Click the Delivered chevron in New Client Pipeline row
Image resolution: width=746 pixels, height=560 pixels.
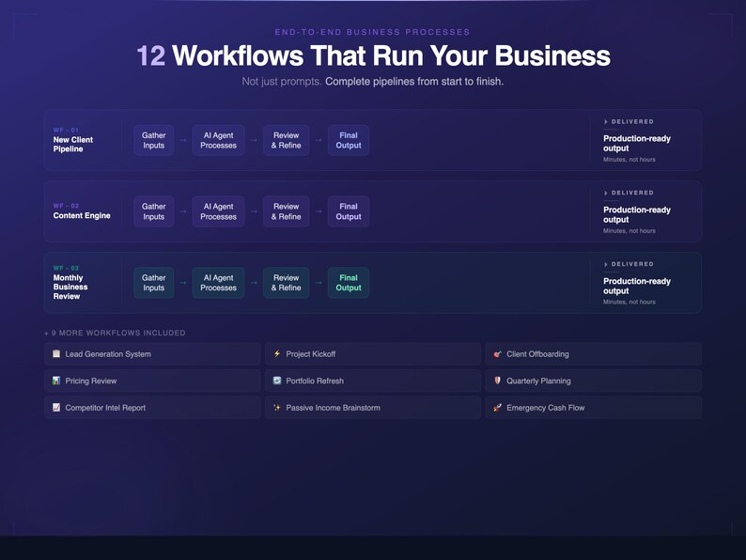(x=606, y=122)
